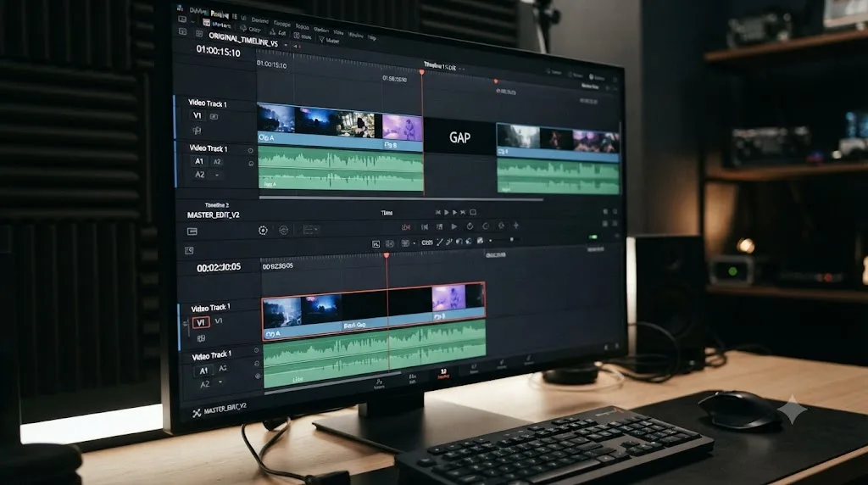Click the Play button in main transport row

pos(454,226)
